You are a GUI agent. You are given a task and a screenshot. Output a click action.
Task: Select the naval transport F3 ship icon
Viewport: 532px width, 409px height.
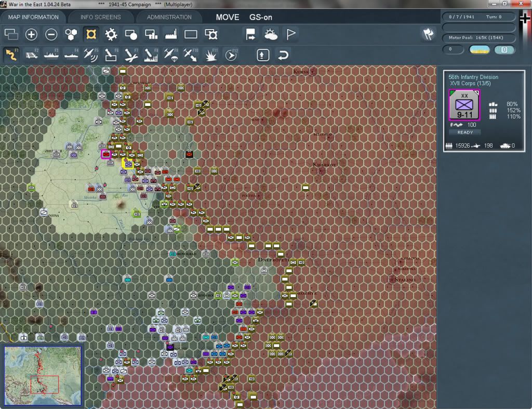coord(51,55)
